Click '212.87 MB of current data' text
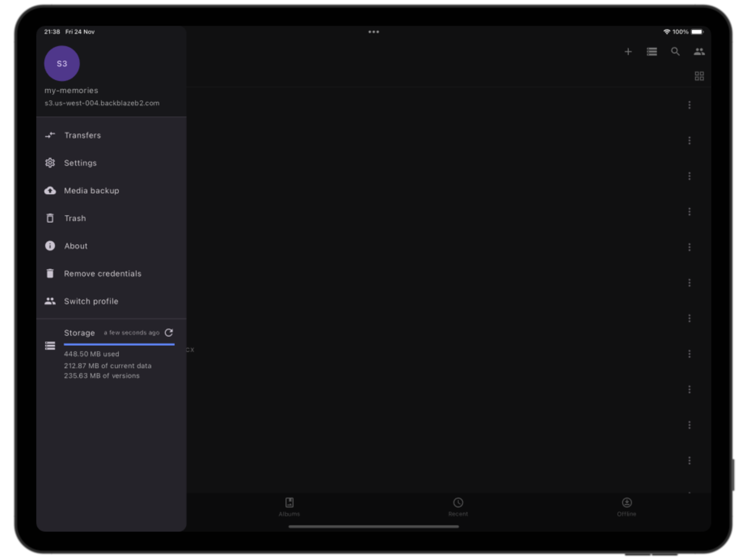 (108, 366)
